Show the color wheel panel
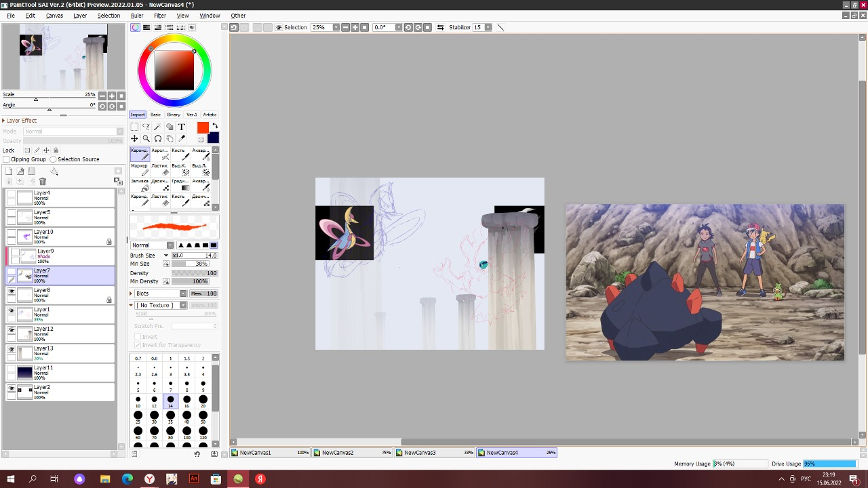This screenshot has height=488, width=868. 136,27
